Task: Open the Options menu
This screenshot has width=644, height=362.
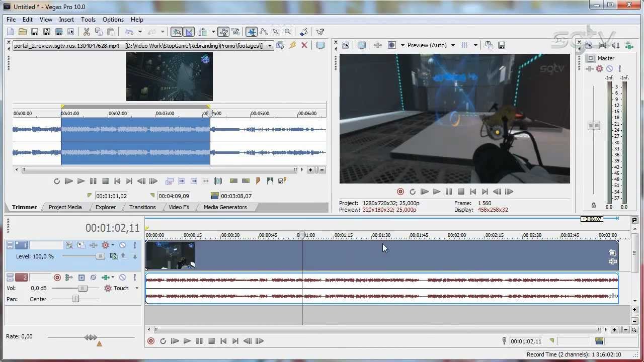Action: click(113, 20)
